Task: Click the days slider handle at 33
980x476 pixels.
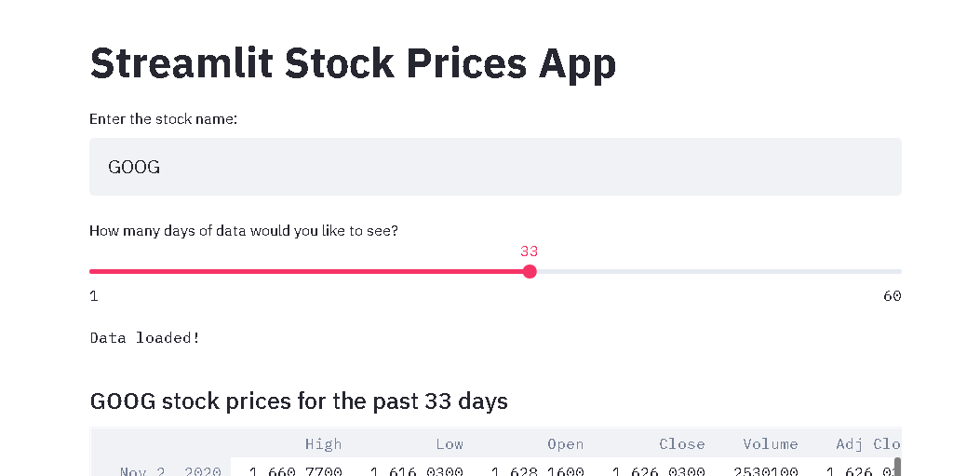Action: coord(530,272)
